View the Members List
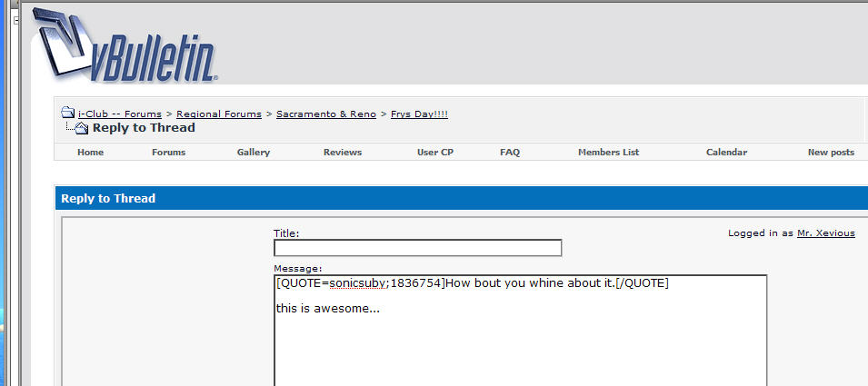The height and width of the screenshot is (386, 868). click(x=608, y=153)
